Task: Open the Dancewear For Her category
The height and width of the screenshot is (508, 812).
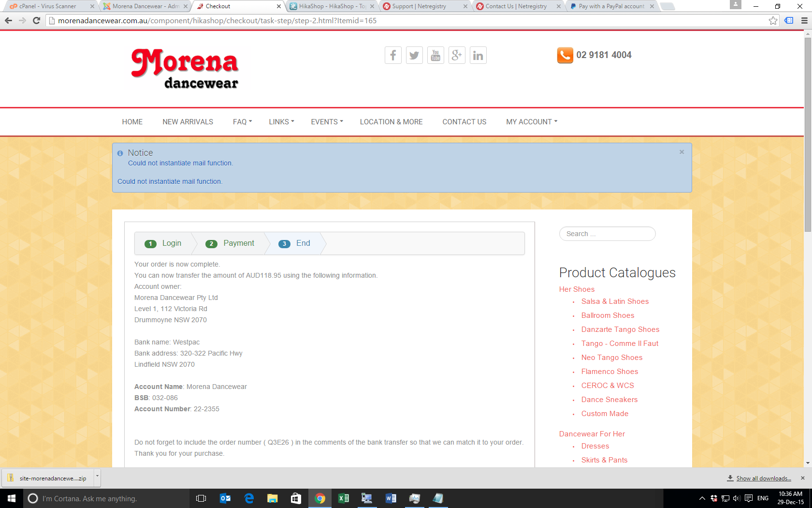Action: click(x=592, y=434)
